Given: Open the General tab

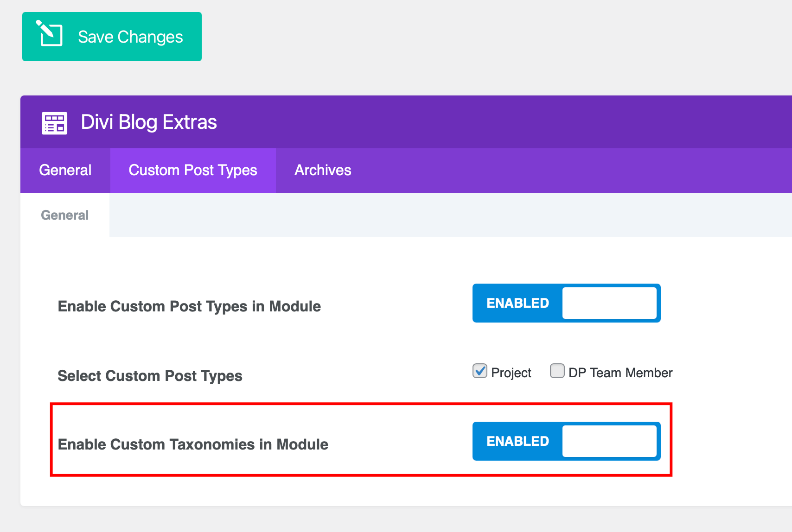Looking at the screenshot, I should [x=64, y=170].
